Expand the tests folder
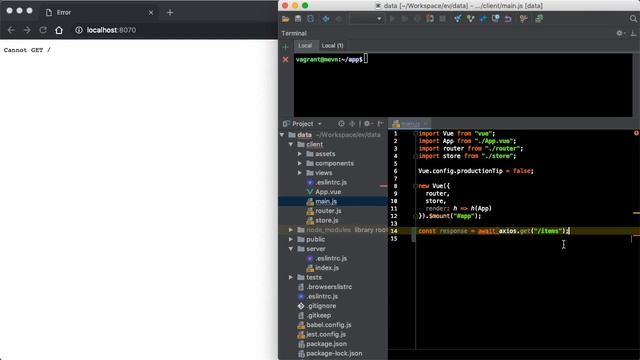This screenshot has height=360, width=640. [291, 277]
